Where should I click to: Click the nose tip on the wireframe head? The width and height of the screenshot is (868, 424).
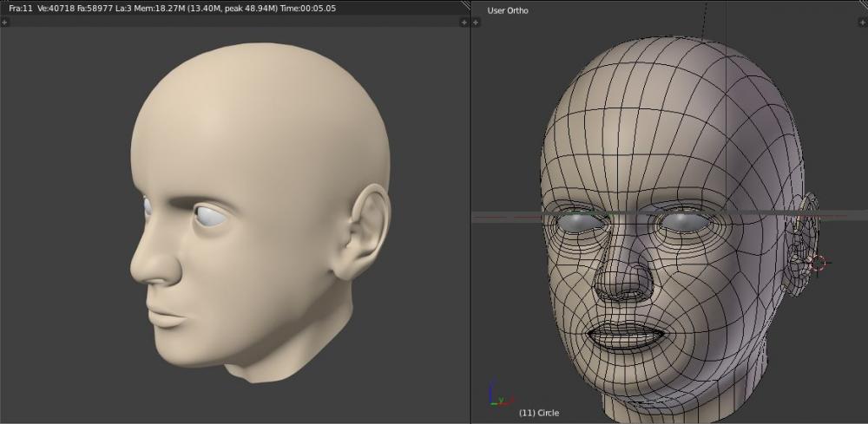pos(627,283)
